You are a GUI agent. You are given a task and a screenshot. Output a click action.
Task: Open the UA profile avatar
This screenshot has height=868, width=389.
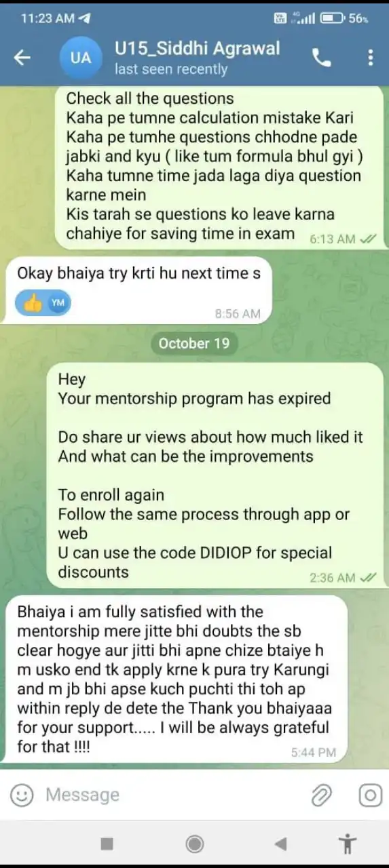[x=80, y=58]
